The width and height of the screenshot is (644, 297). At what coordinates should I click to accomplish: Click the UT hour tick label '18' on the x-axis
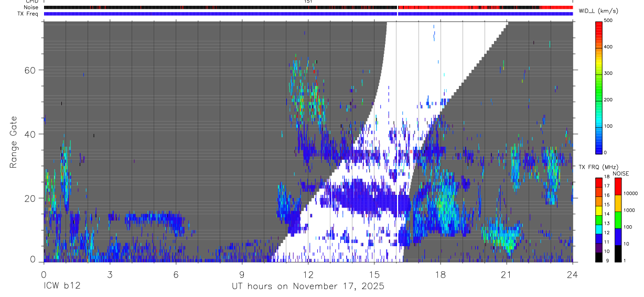441,274
